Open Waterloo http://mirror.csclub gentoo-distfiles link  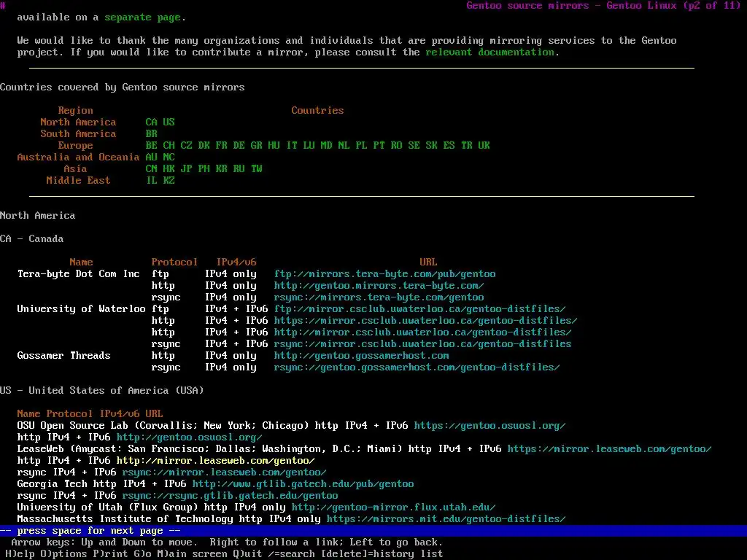(423, 332)
